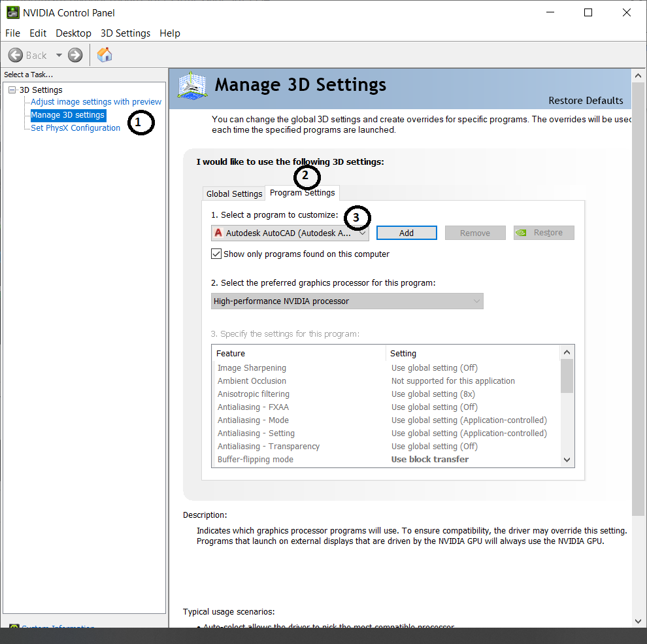Click main panel scroll down arrow
Screen dimensions: 647x644
coord(638,621)
